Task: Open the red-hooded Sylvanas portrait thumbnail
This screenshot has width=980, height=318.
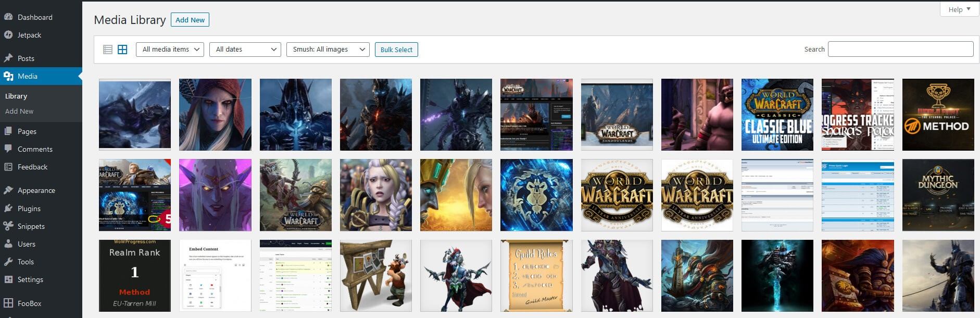Action: tap(215, 115)
